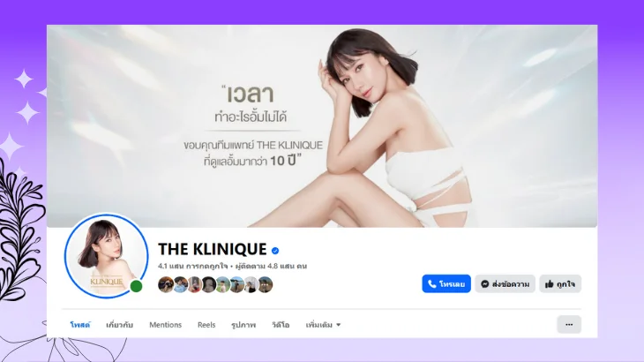Click the phone icon in the โทรเลย button
The height and width of the screenshot is (362, 644).
point(431,284)
